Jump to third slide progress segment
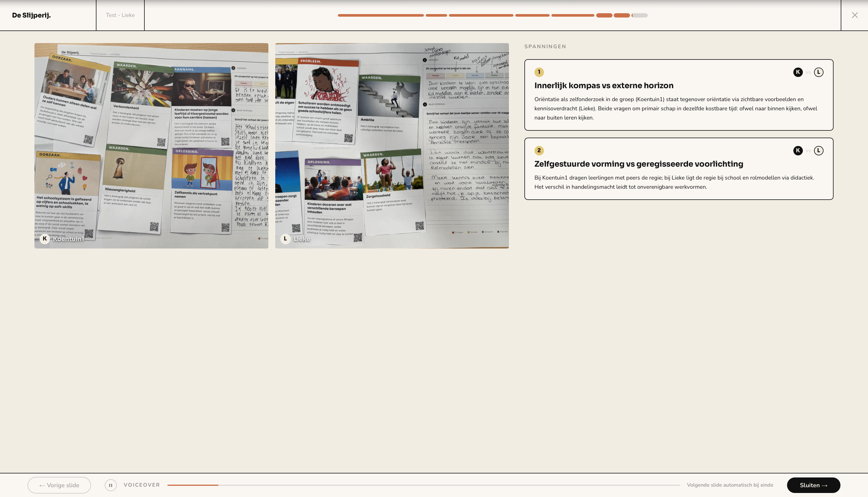Viewport: 868px width, 497px height. point(481,15)
